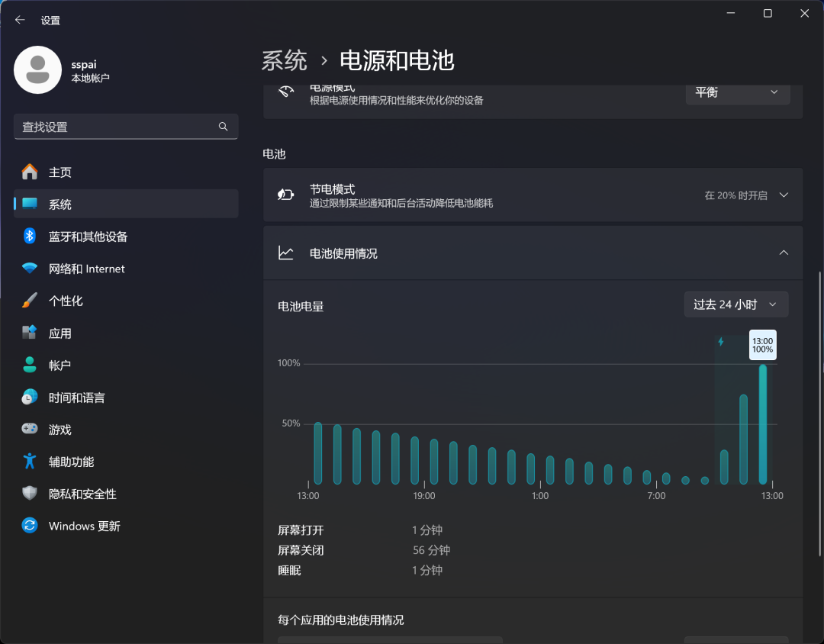
Task: Open 游戏 settings page
Action: [126, 429]
